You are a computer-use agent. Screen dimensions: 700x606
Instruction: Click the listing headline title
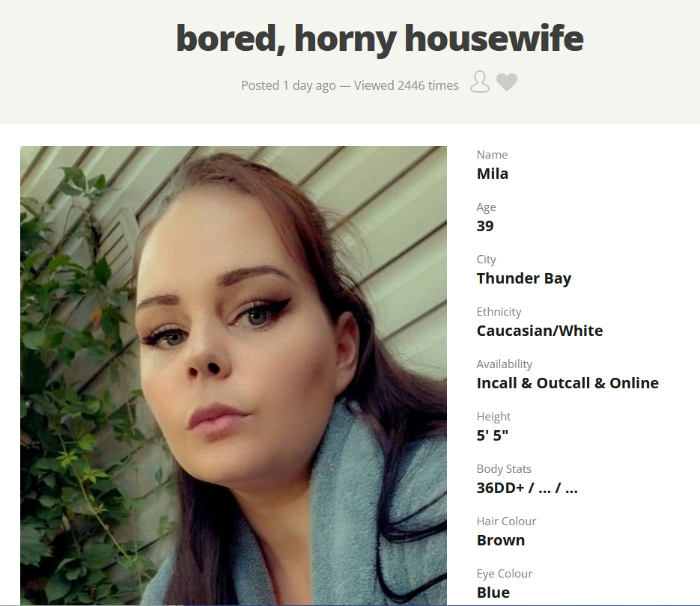coord(380,38)
